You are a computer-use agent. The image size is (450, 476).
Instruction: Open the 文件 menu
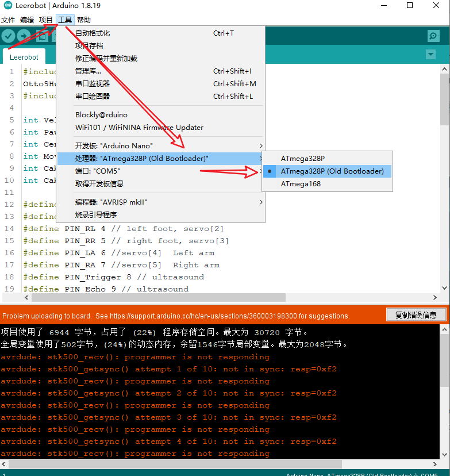pyautogui.click(x=8, y=20)
